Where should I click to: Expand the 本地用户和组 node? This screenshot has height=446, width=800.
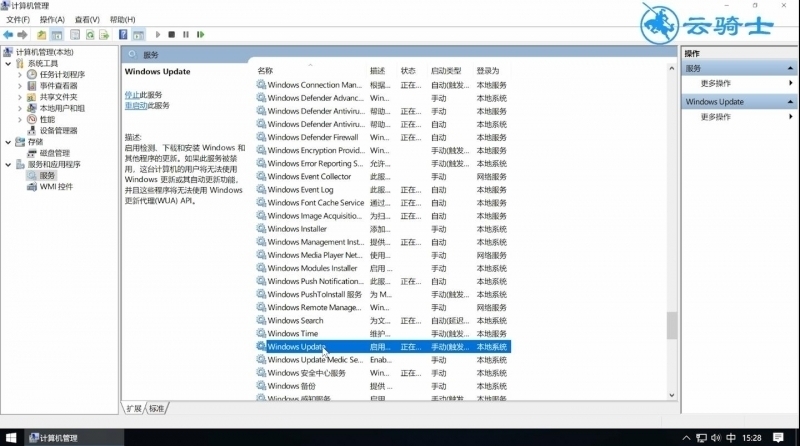(20, 108)
